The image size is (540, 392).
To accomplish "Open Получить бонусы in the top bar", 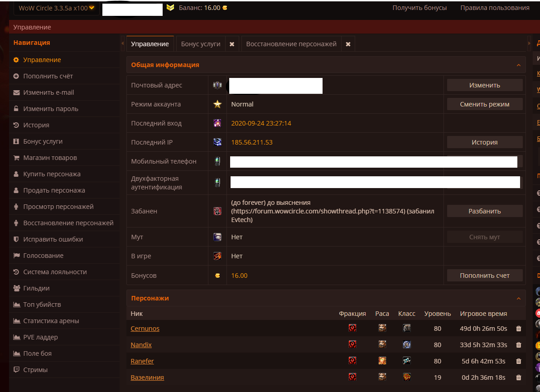I will click(419, 8).
